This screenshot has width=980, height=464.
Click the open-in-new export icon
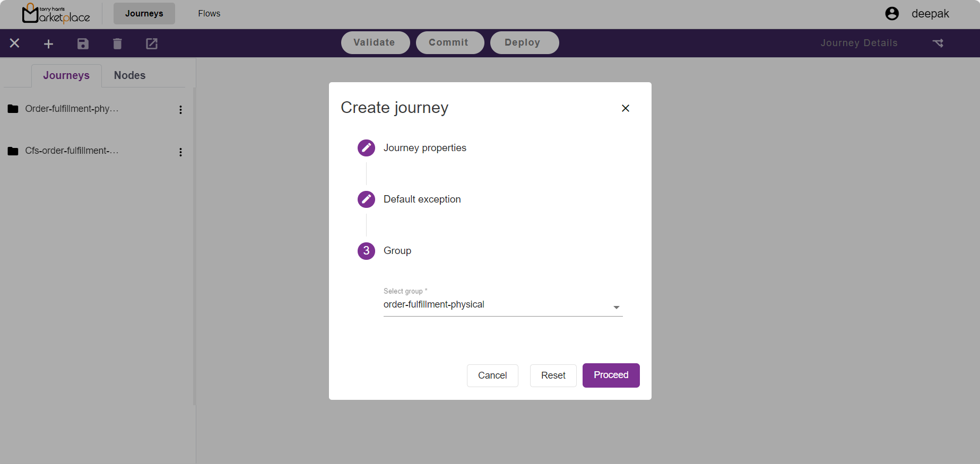click(152, 43)
